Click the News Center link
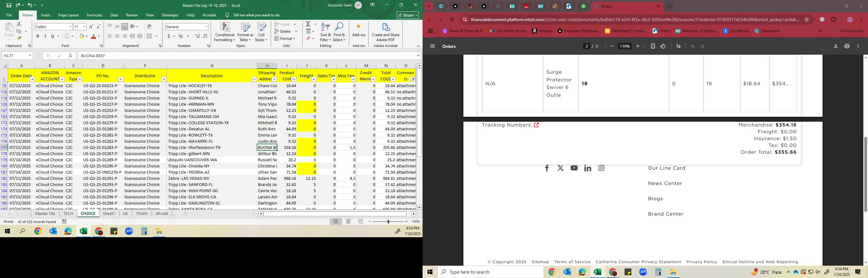Viewport: 868px width, 278px height. (x=665, y=183)
